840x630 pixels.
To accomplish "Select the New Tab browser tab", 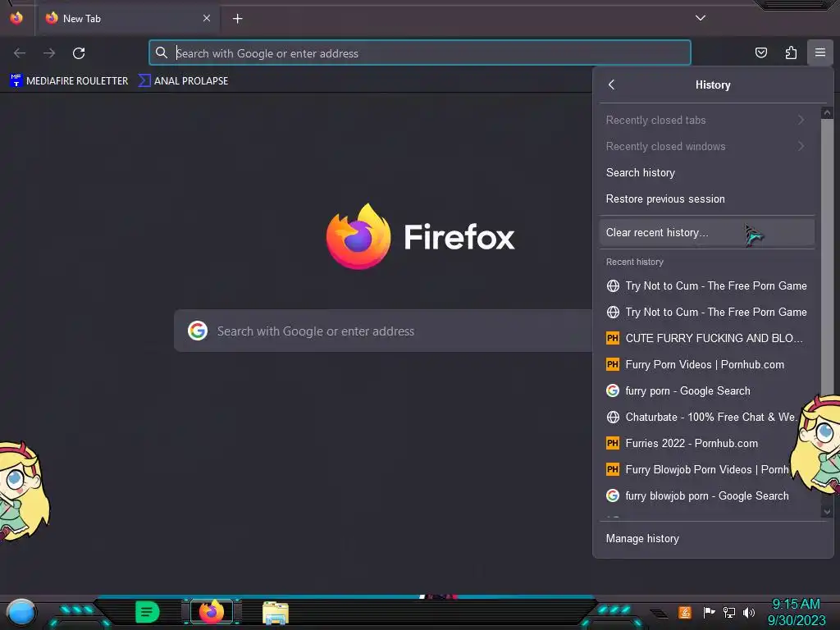I will [127, 19].
